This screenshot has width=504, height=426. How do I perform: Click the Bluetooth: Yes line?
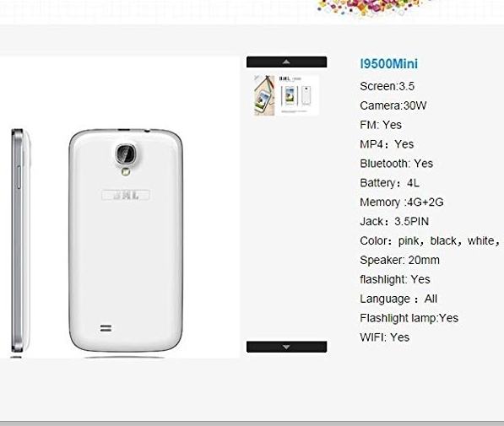tap(396, 164)
